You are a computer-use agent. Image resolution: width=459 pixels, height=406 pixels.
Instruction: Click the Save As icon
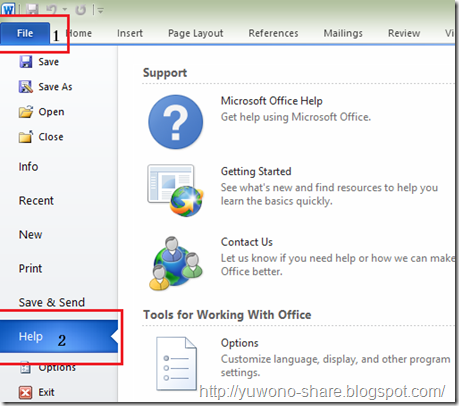[26, 87]
